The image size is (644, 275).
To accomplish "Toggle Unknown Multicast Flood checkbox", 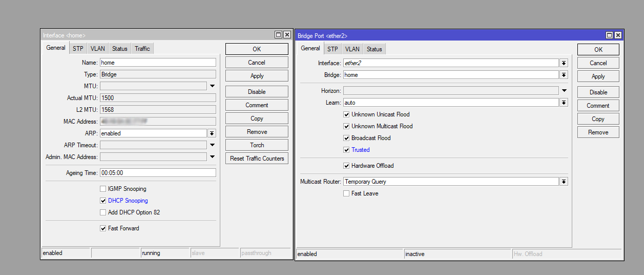I will click(x=346, y=126).
